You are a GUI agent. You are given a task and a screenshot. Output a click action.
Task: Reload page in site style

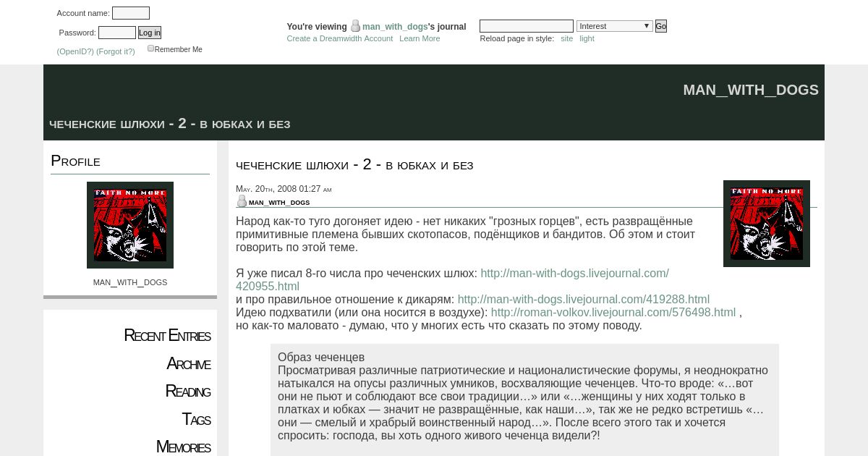(x=566, y=38)
